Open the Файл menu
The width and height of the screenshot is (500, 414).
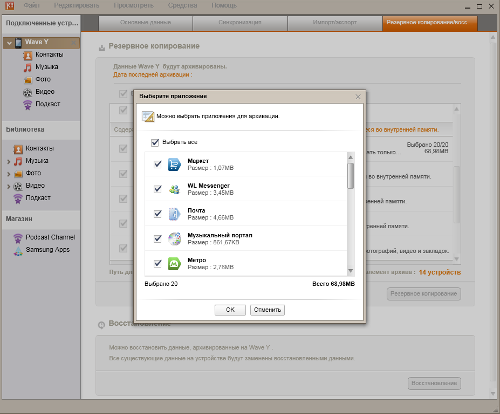pyautogui.click(x=31, y=6)
